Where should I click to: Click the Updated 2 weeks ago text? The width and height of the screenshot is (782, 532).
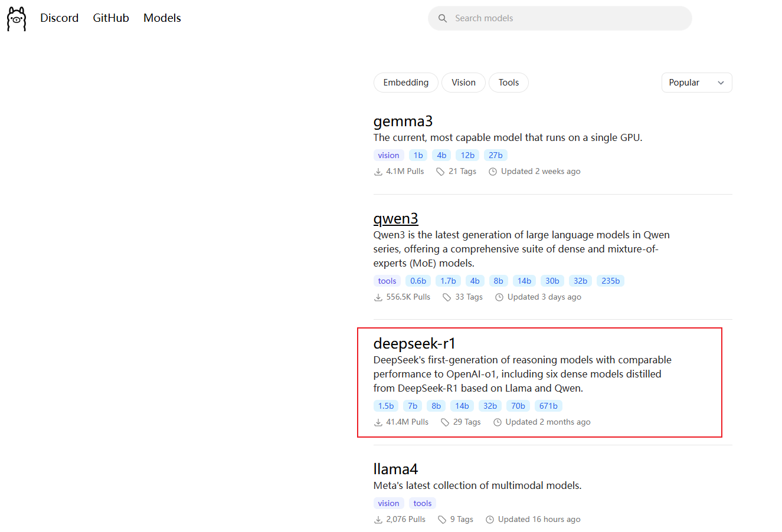pos(541,172)
